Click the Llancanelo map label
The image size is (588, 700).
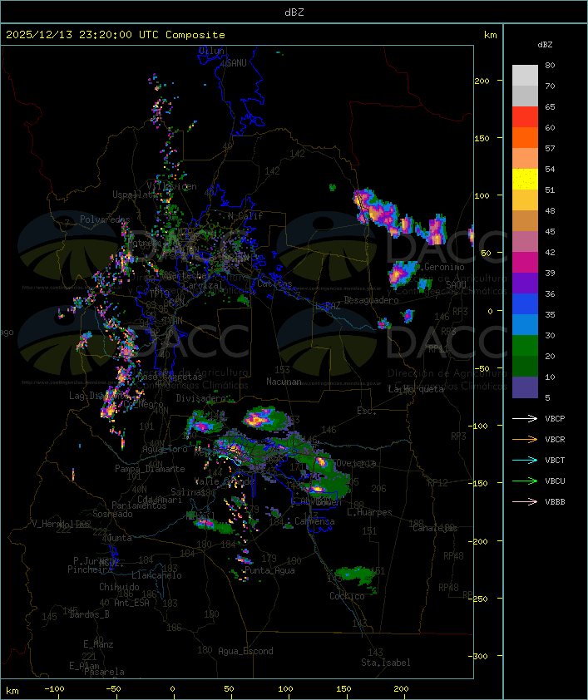[156, 575]
